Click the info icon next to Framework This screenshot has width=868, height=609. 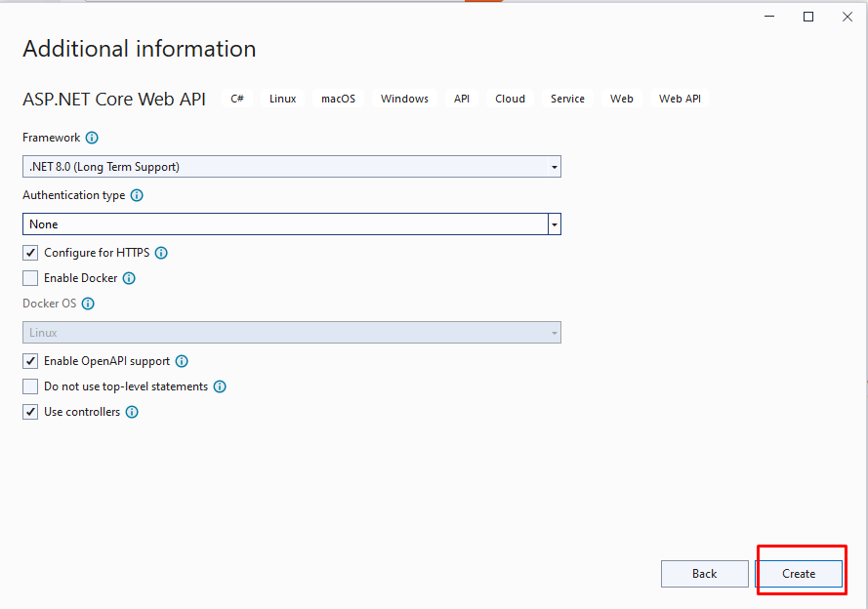pyautogui.click(x=92, y=139)
